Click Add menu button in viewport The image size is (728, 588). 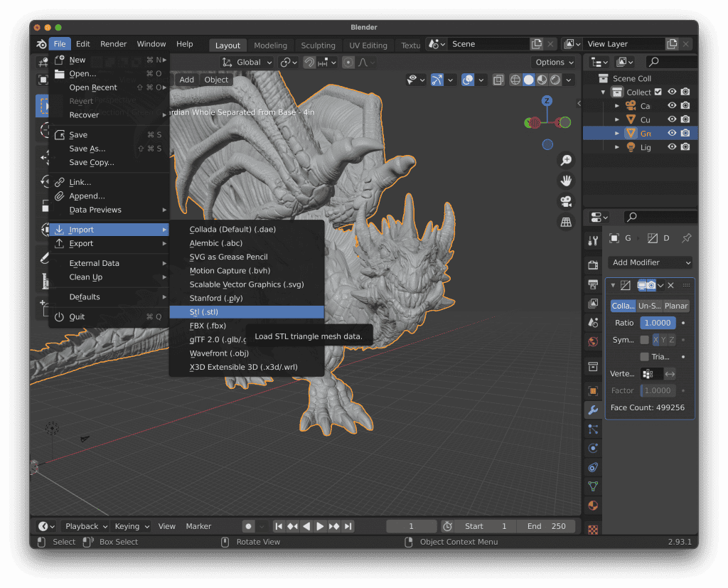[x=187, y=80]
